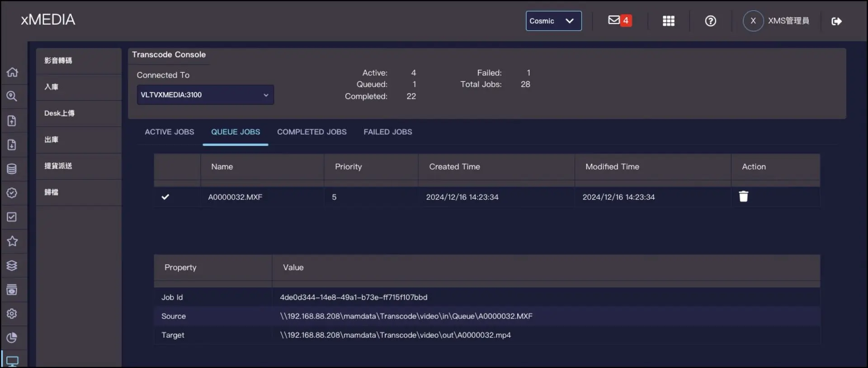This screenshot has height=368, width=868.
Task: Delete queued job A0000032.MXF with trash icon
Action: 743,196
